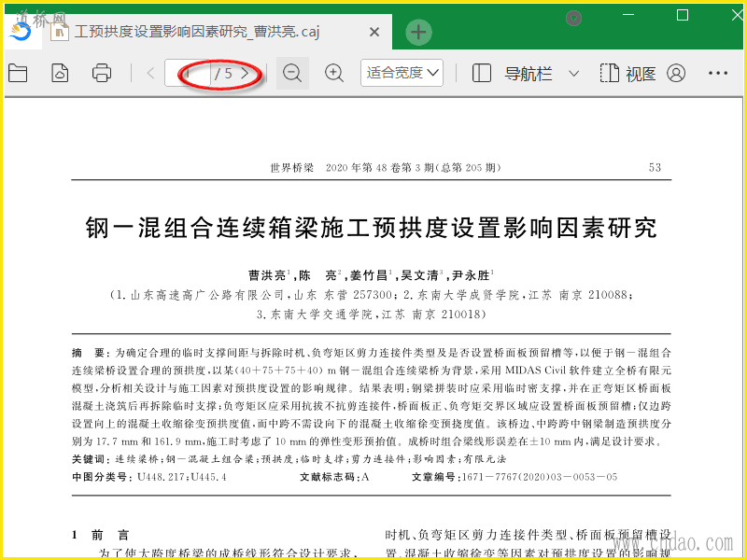The image size is (747, 560).
Task: Go to next page arrow
Action: tap(246, 74)
